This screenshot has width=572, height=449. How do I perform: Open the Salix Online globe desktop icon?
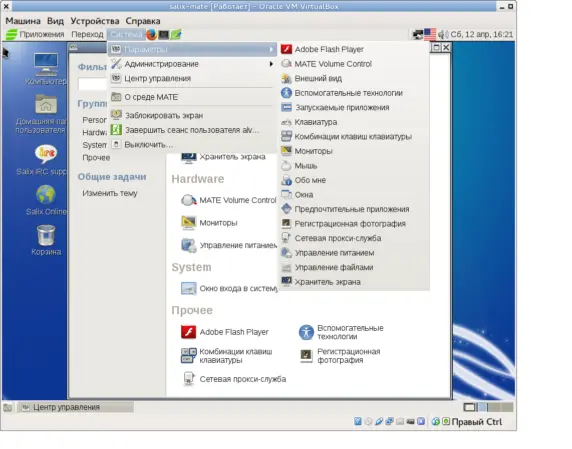[x=46, y=200]
